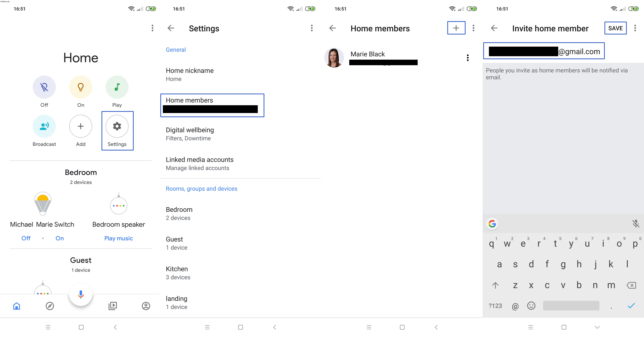Switch to the Account profile tab

pos(146,306)
